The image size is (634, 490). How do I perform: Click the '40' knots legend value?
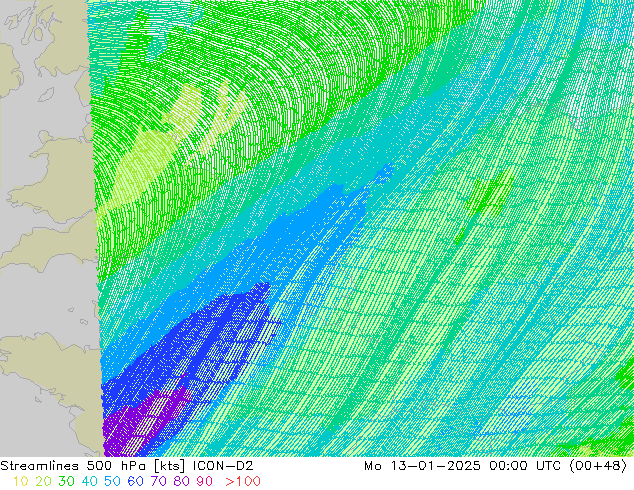89,481
